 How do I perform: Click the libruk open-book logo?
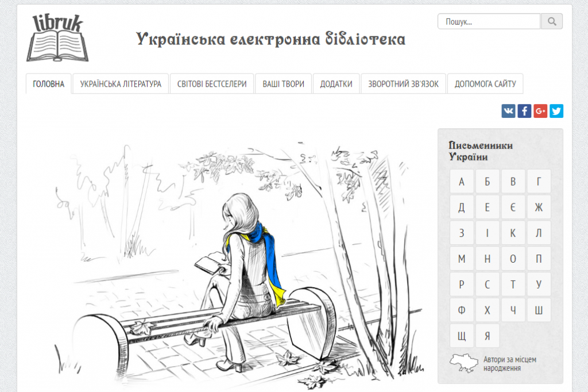coord(57,37)
